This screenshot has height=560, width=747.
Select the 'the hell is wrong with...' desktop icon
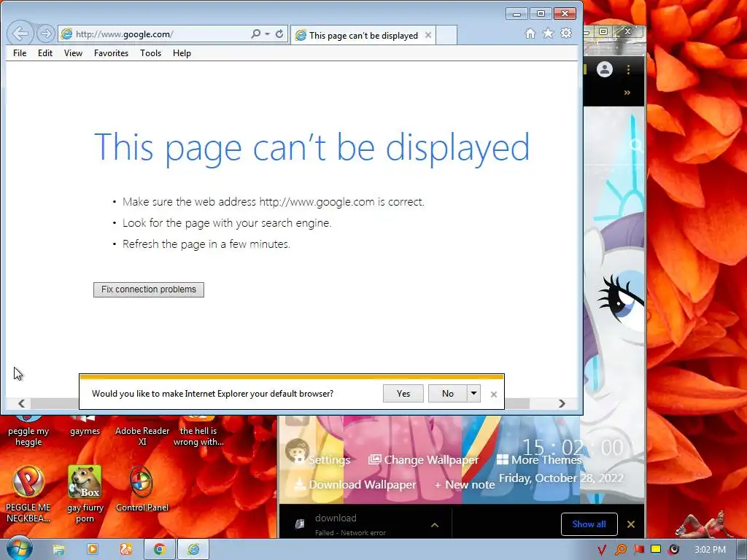pos(198,432)
